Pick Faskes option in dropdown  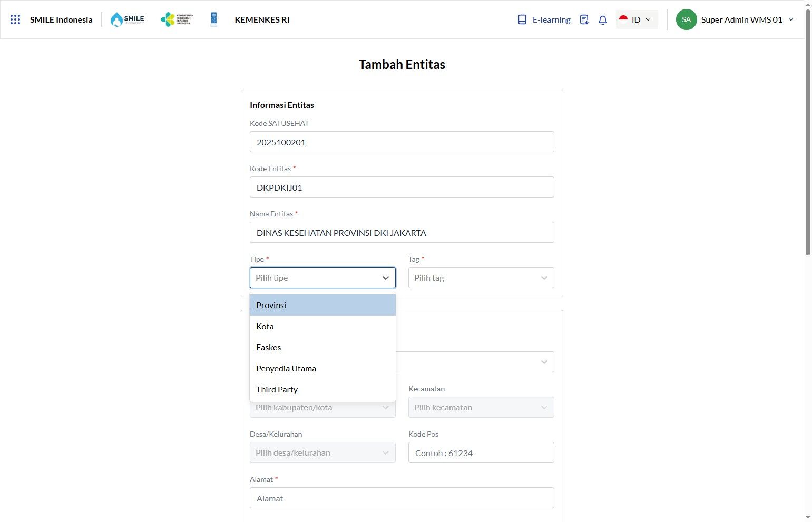[x=322, y=347]
